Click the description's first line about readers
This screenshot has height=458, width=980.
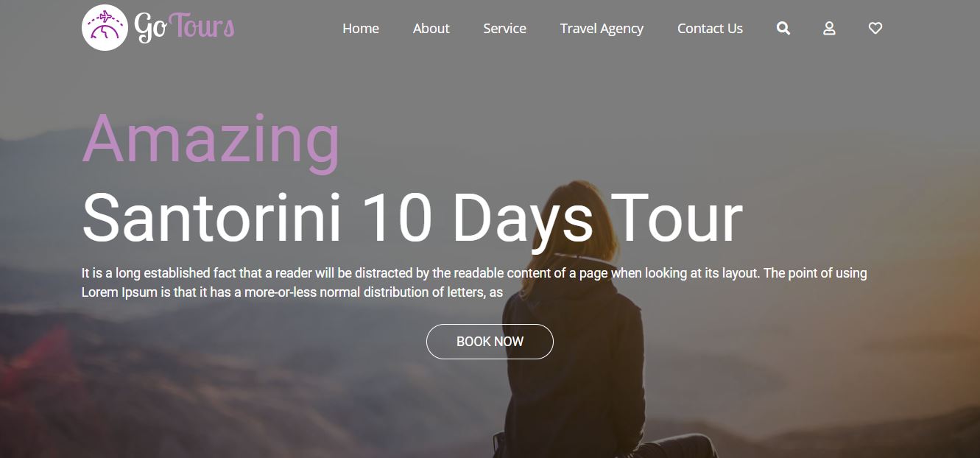474,273
